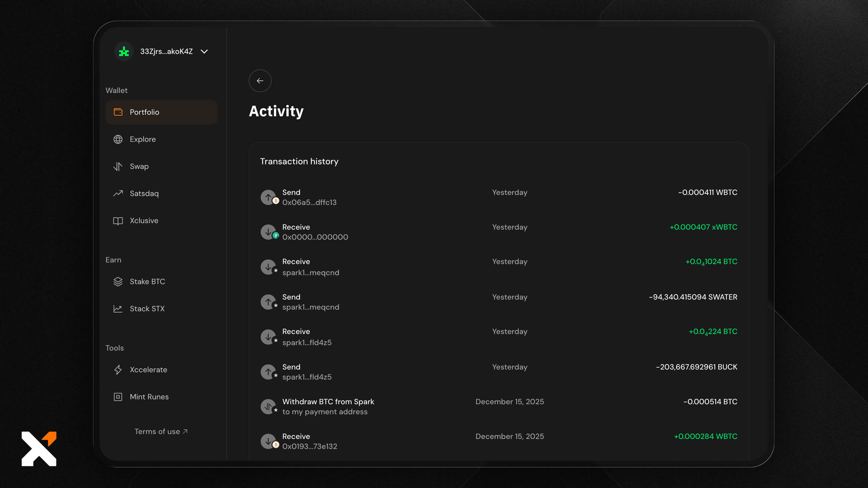The image size is (868, 488).
Task: Click the Swap arrows icon
Action: 118,166
